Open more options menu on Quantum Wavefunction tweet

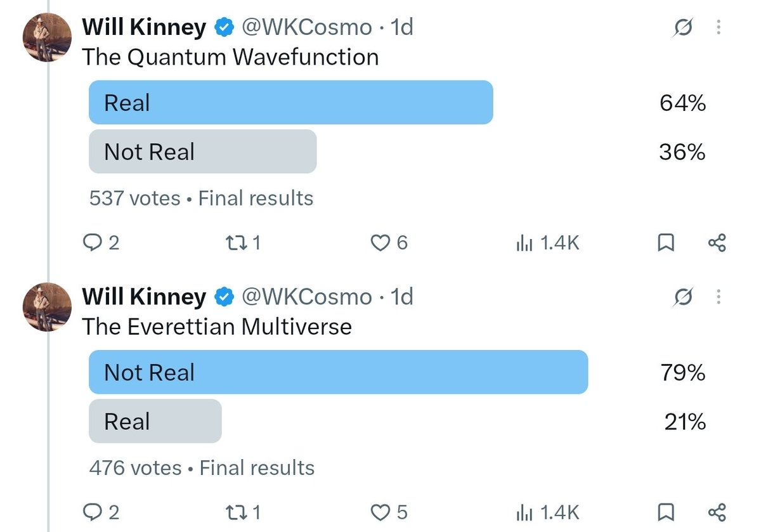(x=718, y=27)
